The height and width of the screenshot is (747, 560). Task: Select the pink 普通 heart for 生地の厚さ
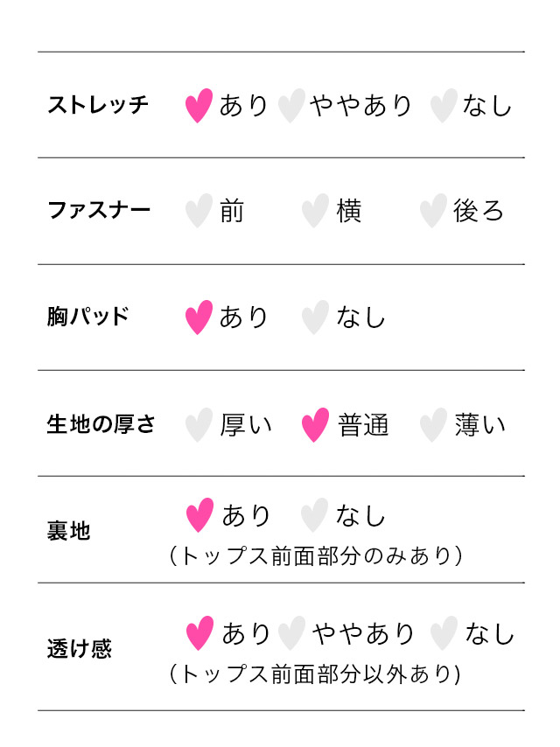[315, 425]
